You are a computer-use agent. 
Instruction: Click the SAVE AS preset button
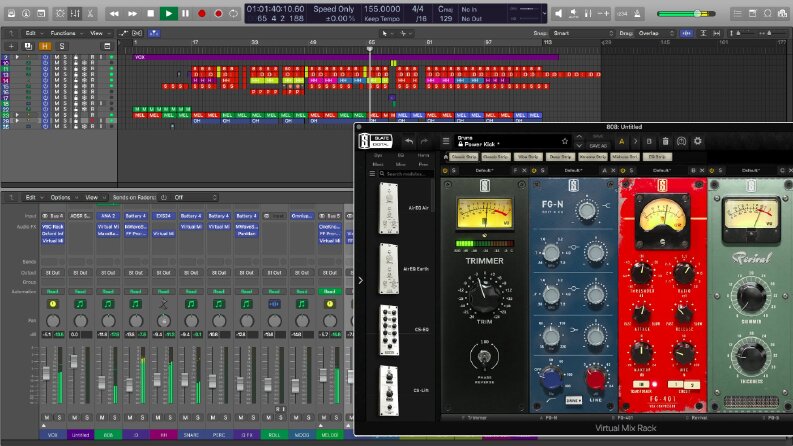point(598,146)
